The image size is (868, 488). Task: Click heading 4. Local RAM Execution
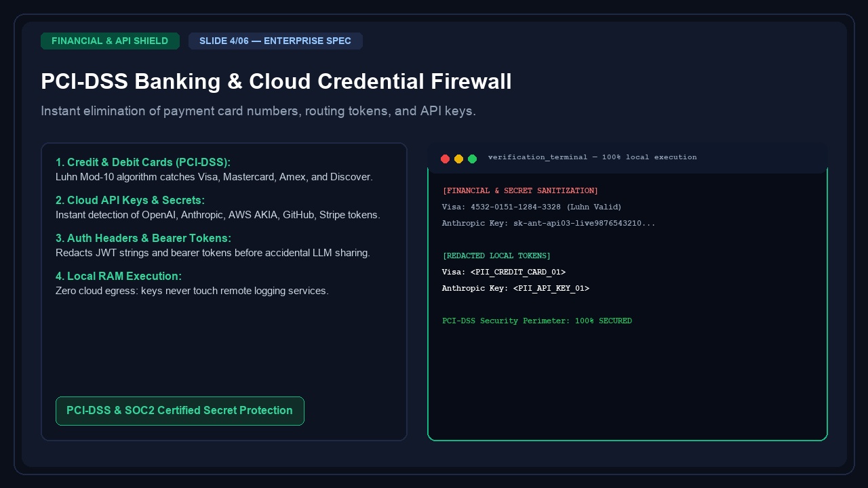[x=119, y=276]
